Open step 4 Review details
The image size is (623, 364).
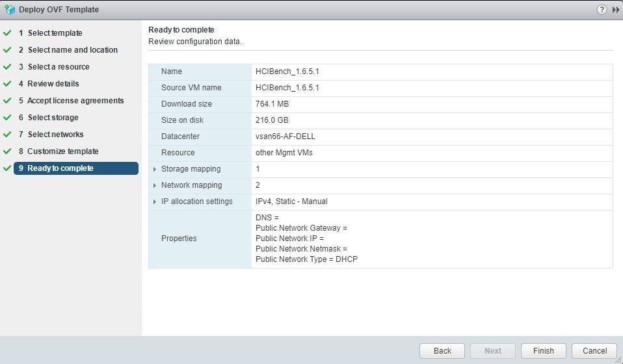pos(53,84)
